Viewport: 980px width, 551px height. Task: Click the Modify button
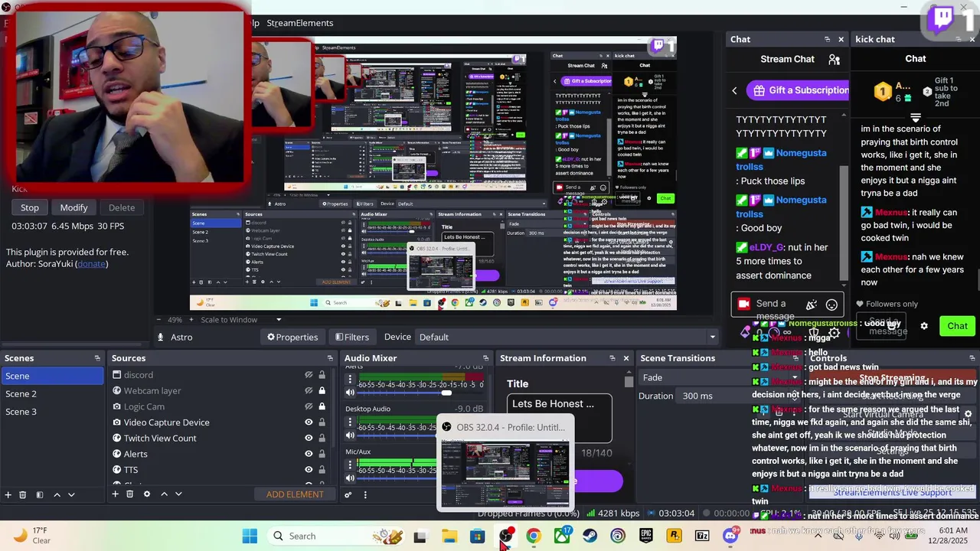pos(74,207)
